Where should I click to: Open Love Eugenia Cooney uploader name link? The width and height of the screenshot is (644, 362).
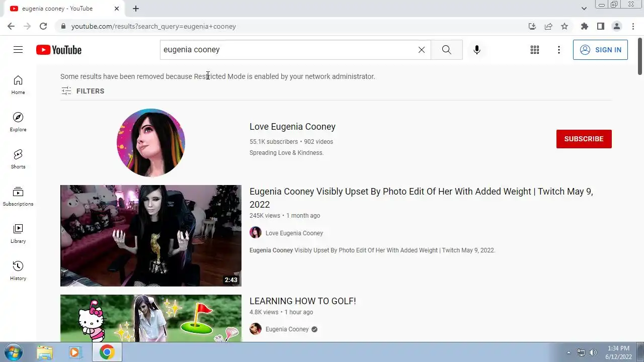(294, 233)
